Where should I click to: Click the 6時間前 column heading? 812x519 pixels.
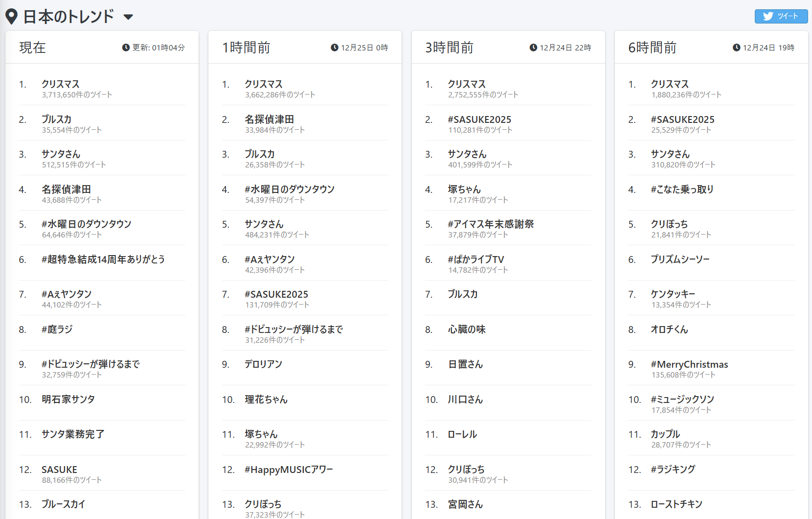click(x=653, y=47)
